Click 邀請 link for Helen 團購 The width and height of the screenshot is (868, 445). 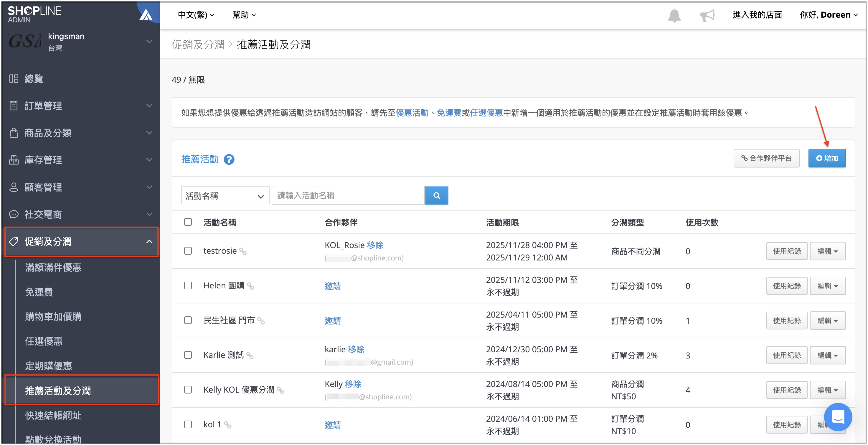(333, 286)
